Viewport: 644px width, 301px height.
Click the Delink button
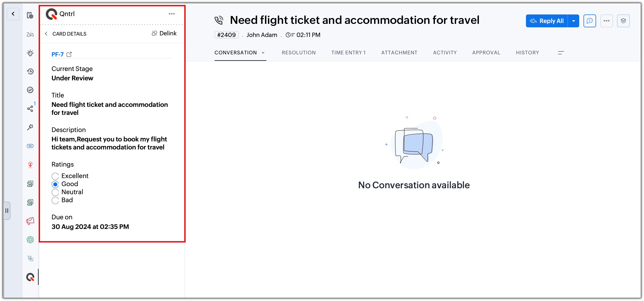click(x=164, y=33)
